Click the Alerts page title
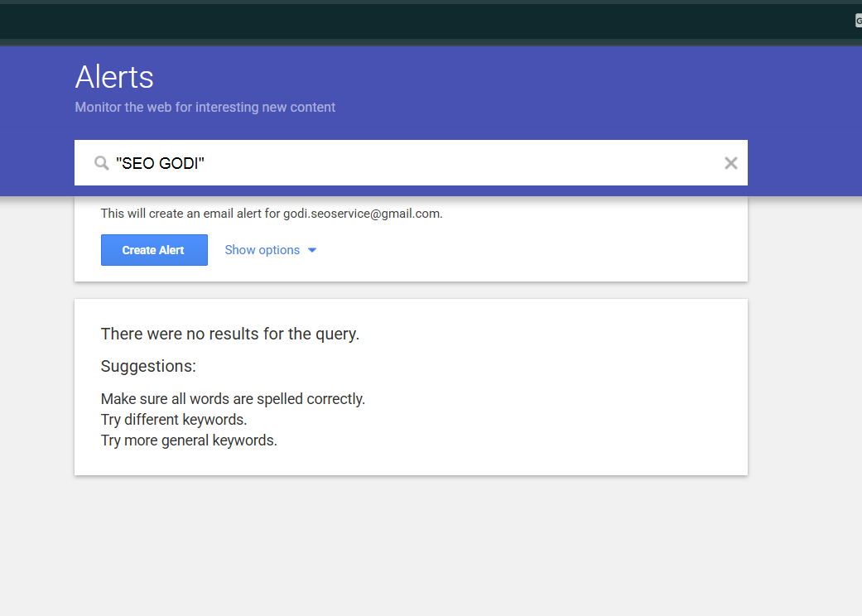The height and width of the screenshot is (616, 862). click(114, 77)
